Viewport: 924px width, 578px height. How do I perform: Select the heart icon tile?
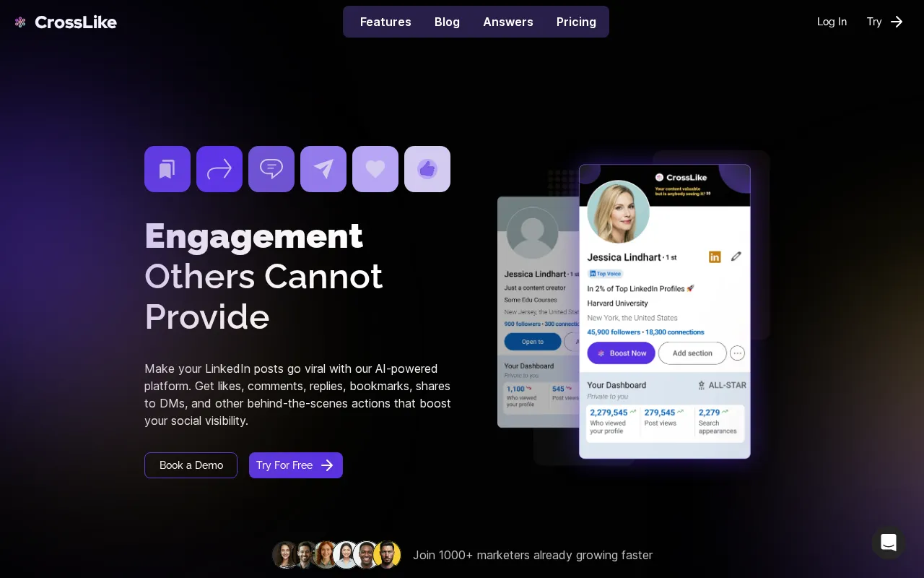(x=375, y=169)
